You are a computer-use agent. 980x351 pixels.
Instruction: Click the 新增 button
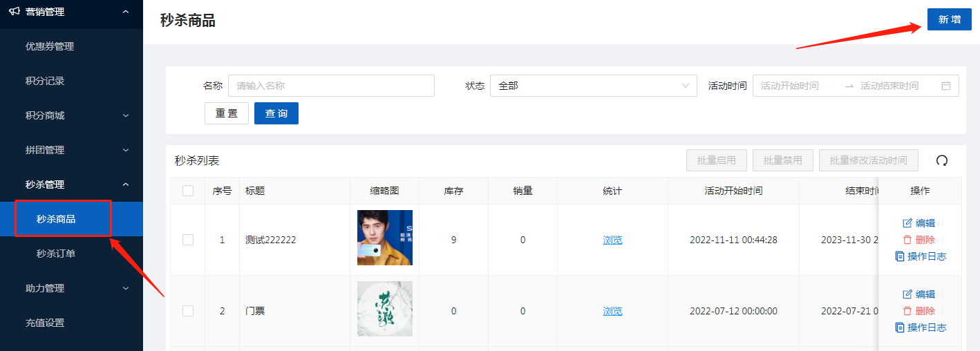949,19
